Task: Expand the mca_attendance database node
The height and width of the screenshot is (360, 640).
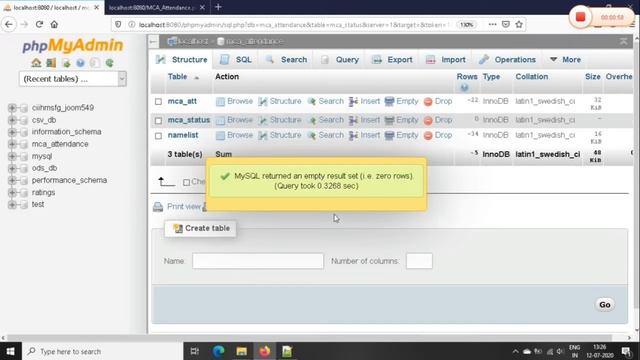Action: [x=12, y=144]
